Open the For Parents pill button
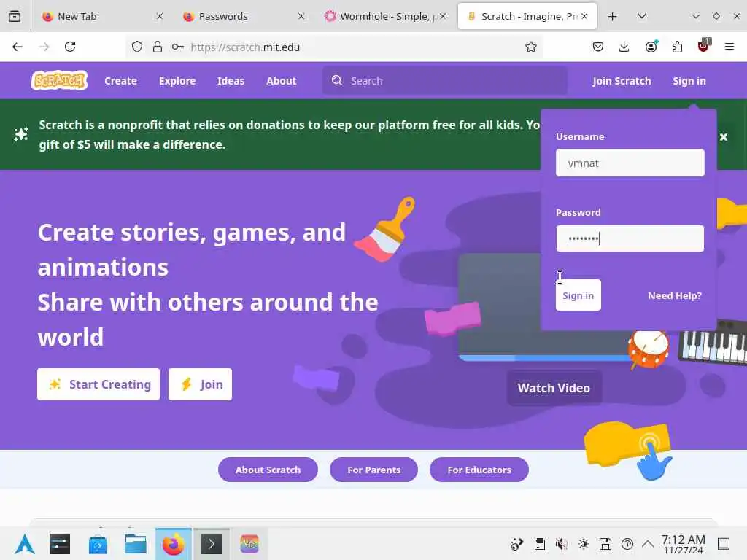 pos(374,470)
